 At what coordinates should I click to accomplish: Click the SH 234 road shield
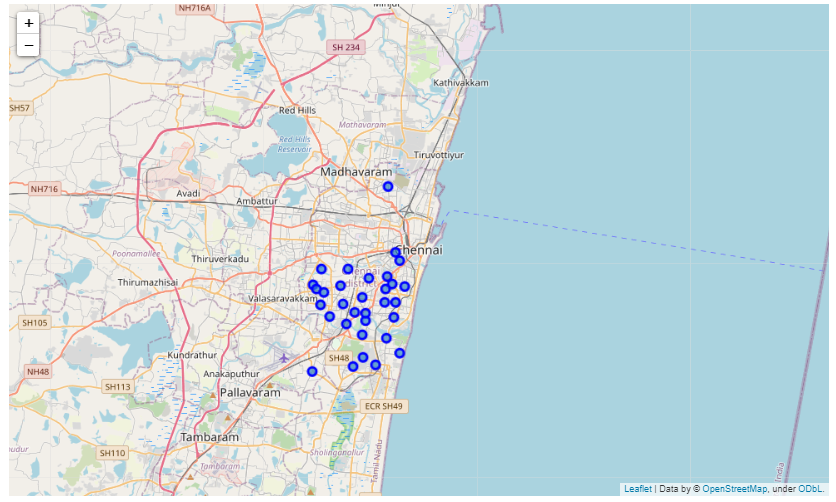pyautogui.click(x=346, y=47)
